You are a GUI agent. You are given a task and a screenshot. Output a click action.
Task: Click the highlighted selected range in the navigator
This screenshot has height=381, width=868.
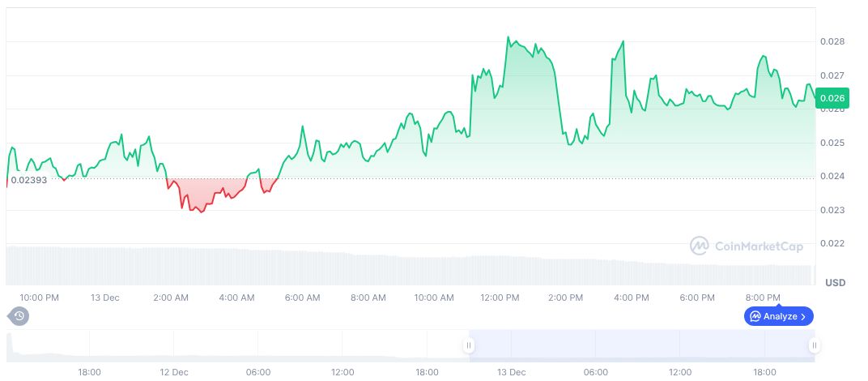coord(640,345)
